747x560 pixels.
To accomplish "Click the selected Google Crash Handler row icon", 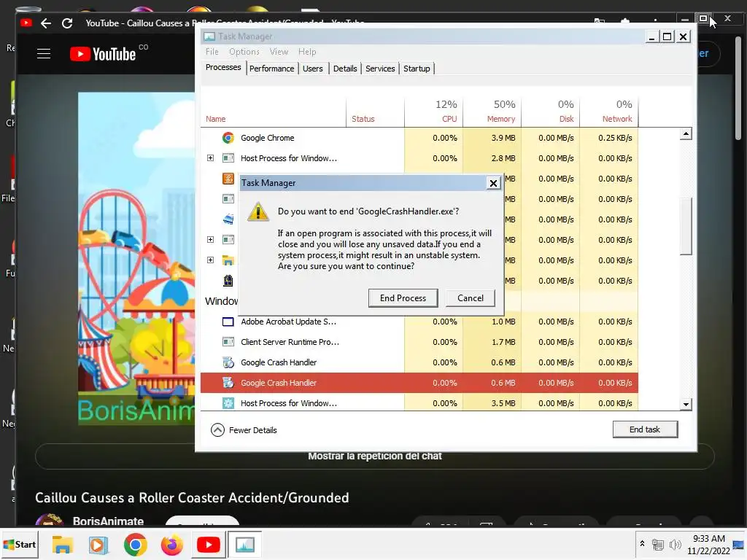I will (228, 382).
